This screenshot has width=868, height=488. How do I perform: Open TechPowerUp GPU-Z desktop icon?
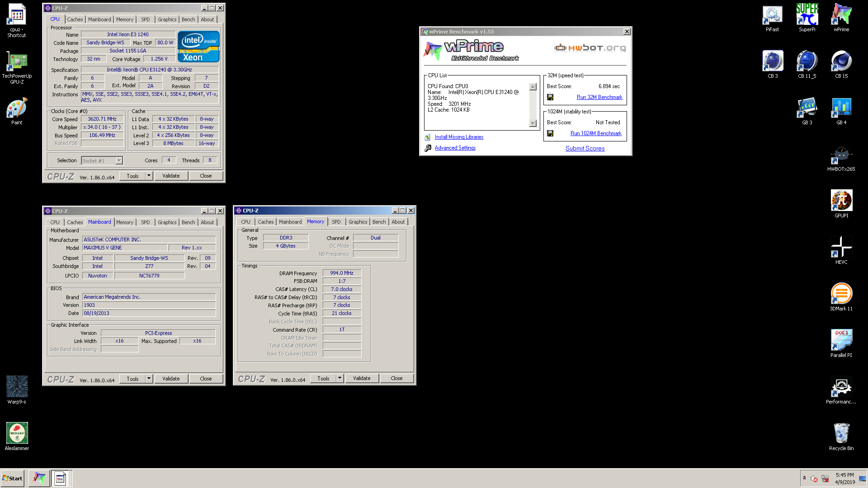click(17, 67)
